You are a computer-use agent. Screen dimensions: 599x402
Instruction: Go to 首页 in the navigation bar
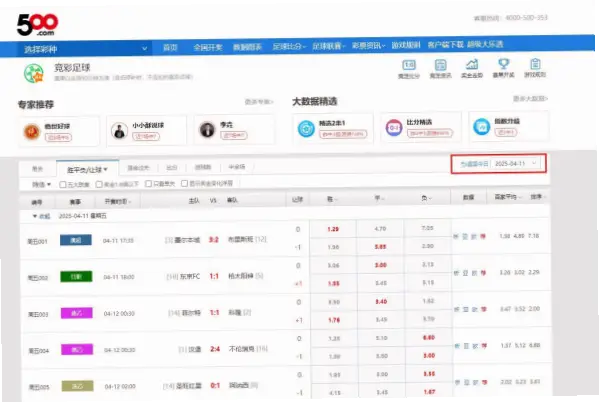(x=170, y=48)
